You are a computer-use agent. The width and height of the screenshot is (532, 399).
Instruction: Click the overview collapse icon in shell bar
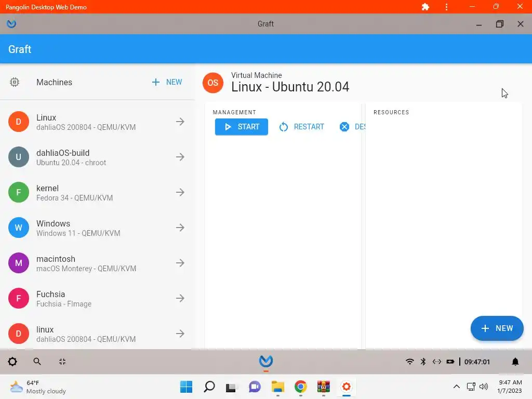(62, 362)
